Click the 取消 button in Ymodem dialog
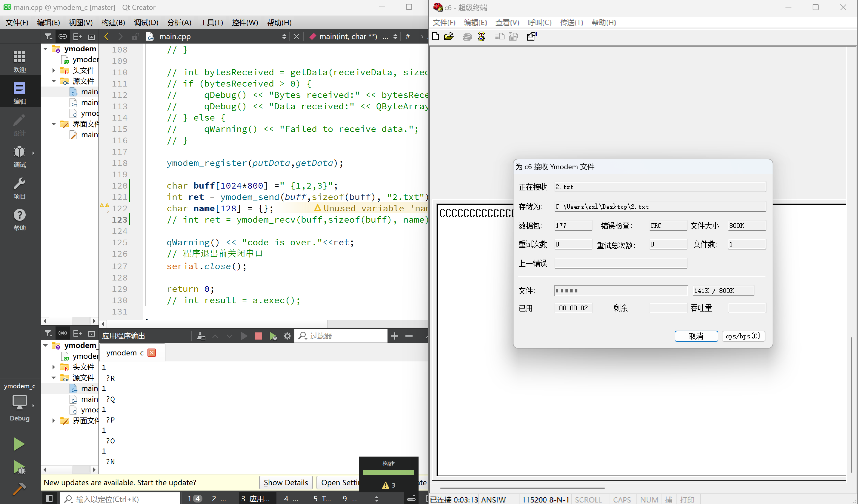 tap(696, 336)
